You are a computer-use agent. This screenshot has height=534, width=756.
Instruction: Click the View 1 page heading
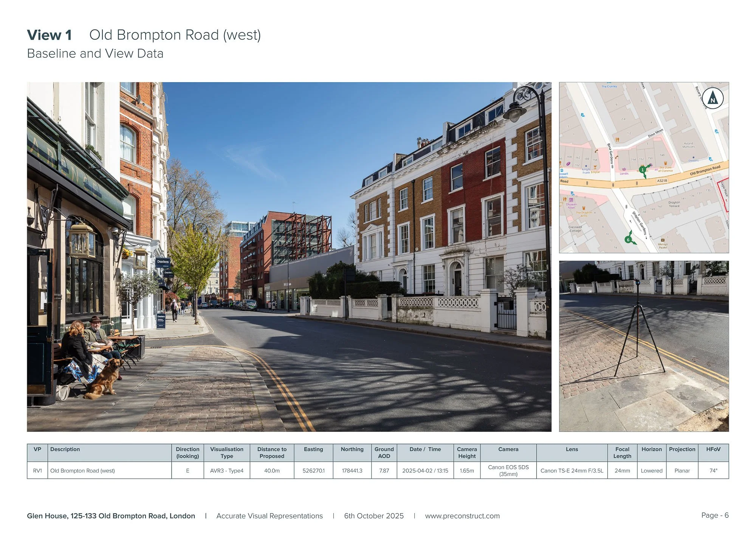click(49, 35)
